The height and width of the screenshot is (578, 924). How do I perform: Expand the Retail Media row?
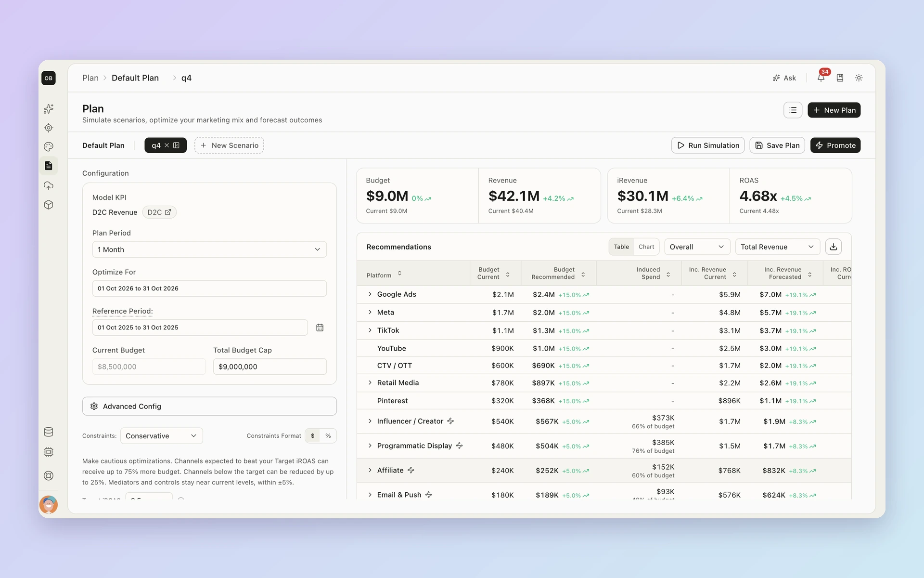click(x=370, y=383)
